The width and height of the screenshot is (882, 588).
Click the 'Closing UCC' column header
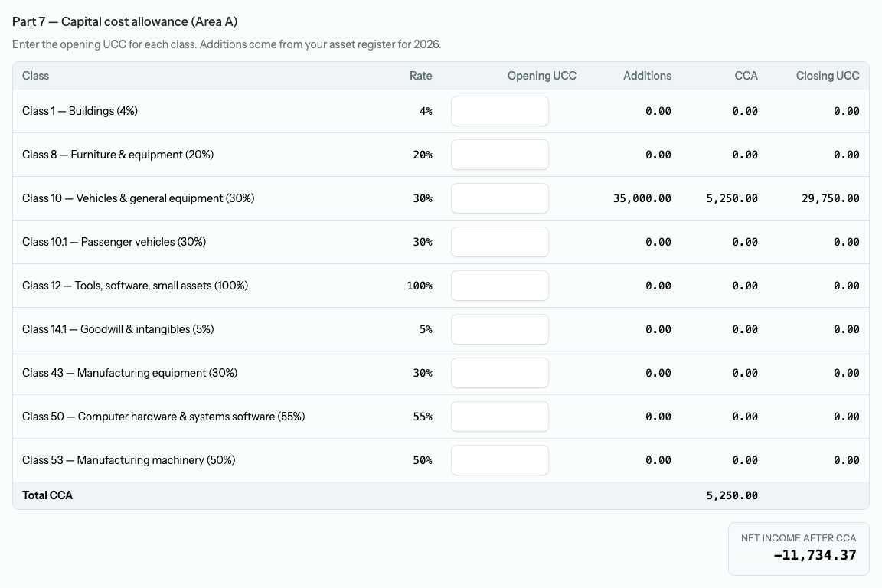[x=828, y=76]
